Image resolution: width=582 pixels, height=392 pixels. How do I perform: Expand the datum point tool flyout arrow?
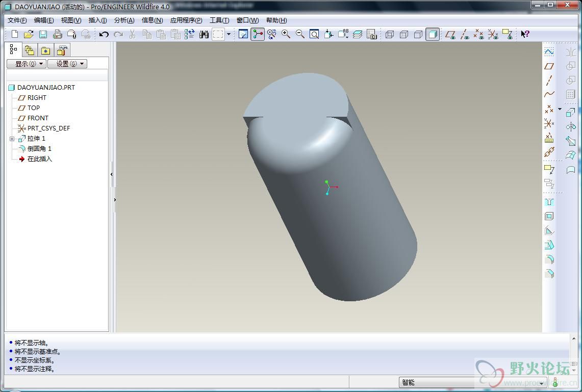click(x=560, y=109)
